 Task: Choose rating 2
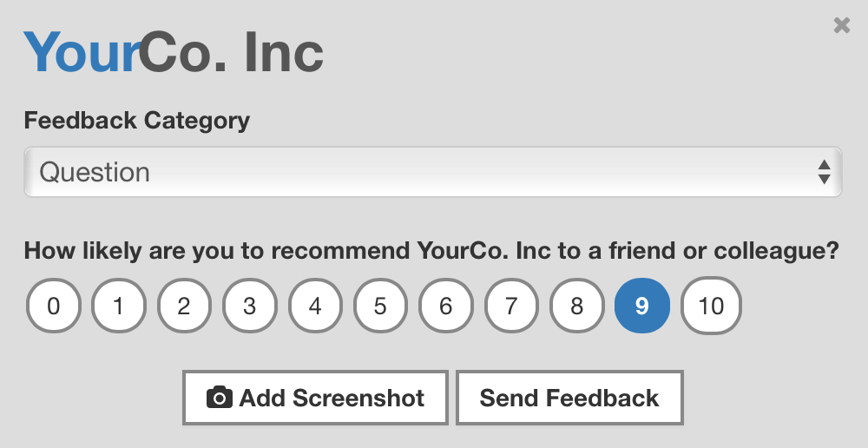pyautogui.click(x=184, y=306)
